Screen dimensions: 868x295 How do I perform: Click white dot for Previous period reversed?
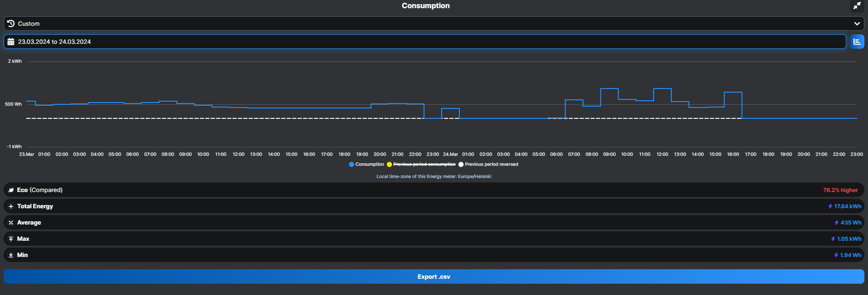[x=461, y=164]
